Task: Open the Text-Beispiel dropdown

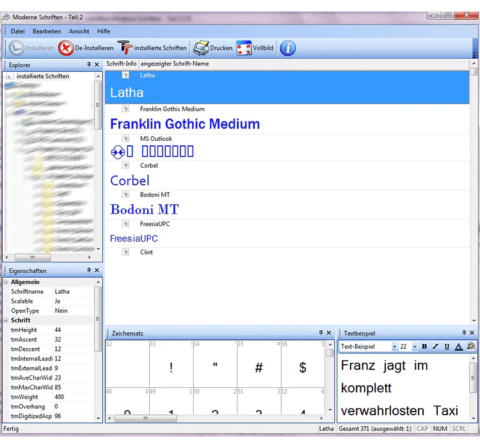Action: (x=394, y=347)
